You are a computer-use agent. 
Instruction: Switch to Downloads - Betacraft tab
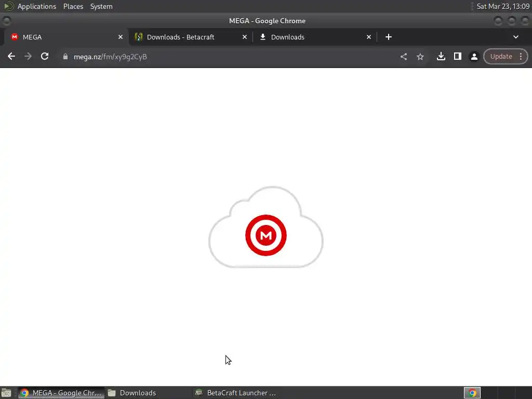[191, 37]
